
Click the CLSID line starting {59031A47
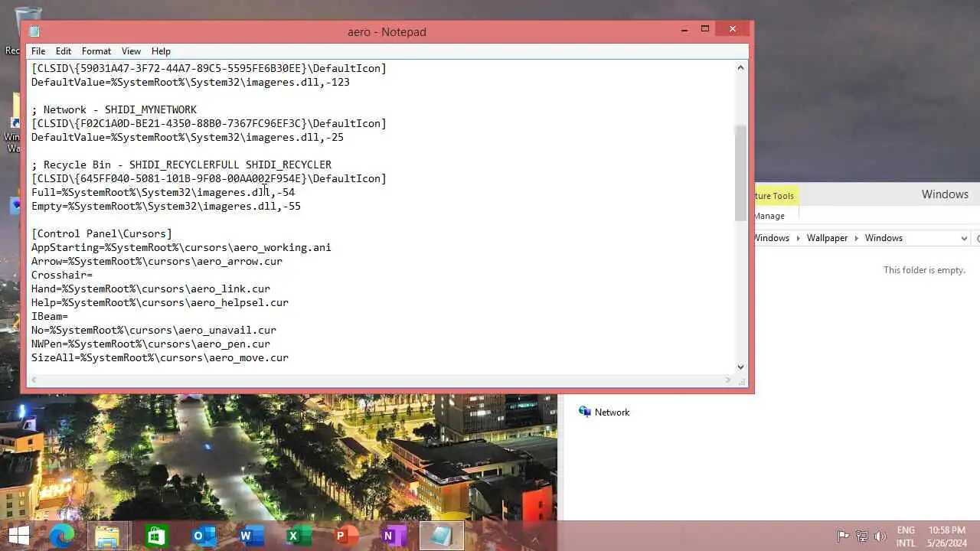pos(209,68)
